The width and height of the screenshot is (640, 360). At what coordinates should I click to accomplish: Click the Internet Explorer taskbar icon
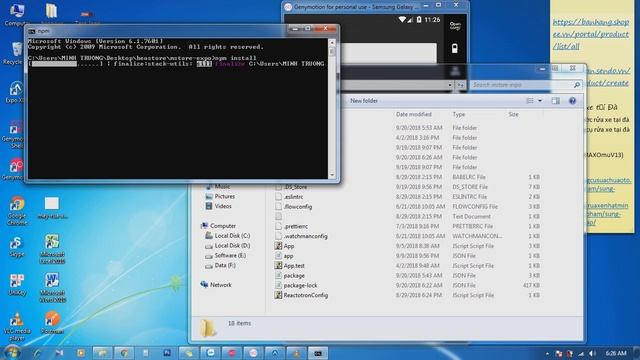[38, 353]
